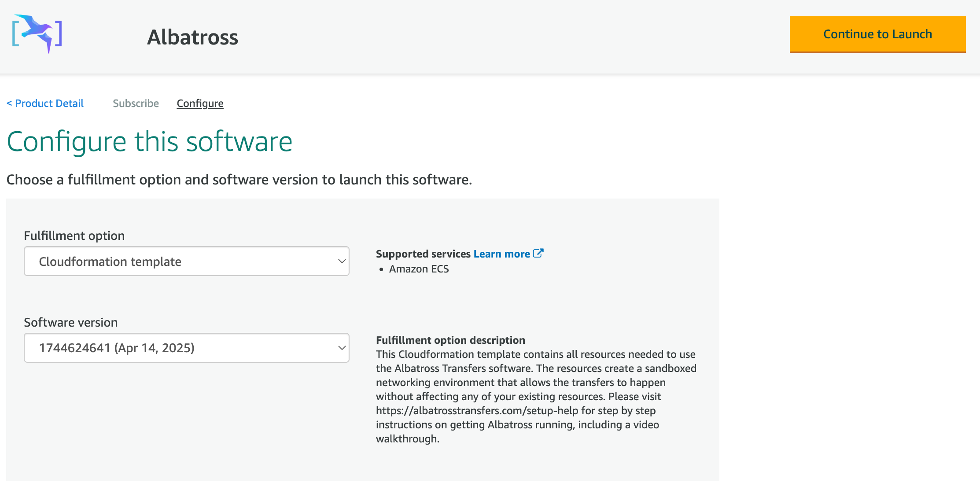Click the Fulfillment option description heading
Screen dimensions: 980x486
tap(450, 340)
